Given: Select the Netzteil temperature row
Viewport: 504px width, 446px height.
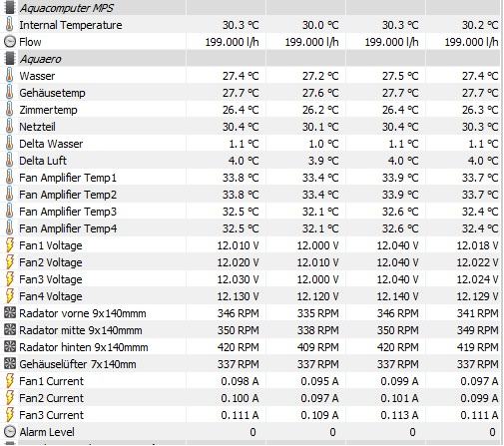Looking at the screenshot, I should [252, 127].
